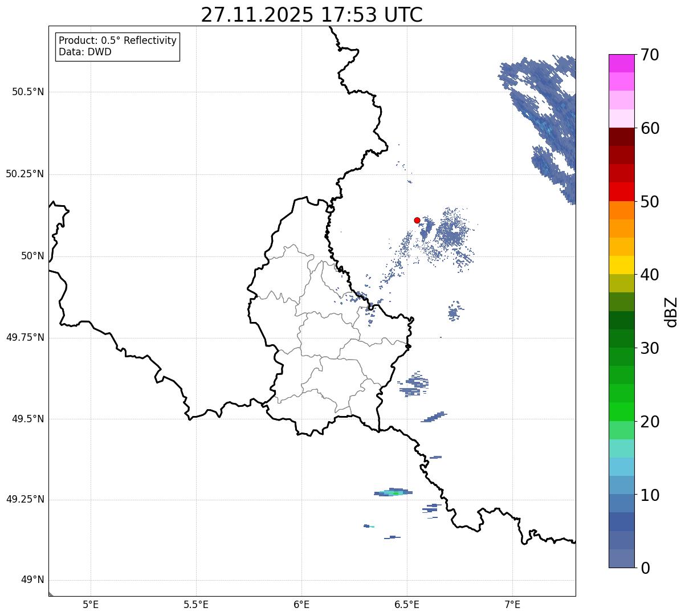Click the slate-blue bottom colorbar segment
This screenshot has height=616, width=685.
tap(622, 558)
